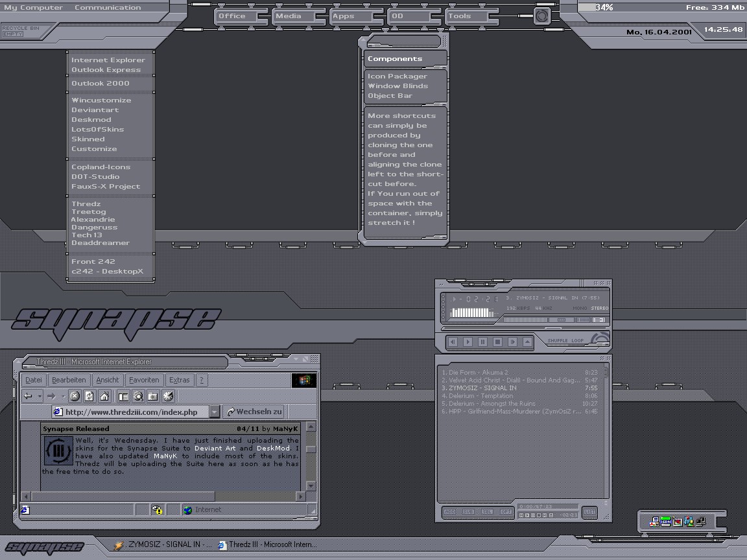
Task: Stop page loading in Internet Explorer
Action: [75, 396]
